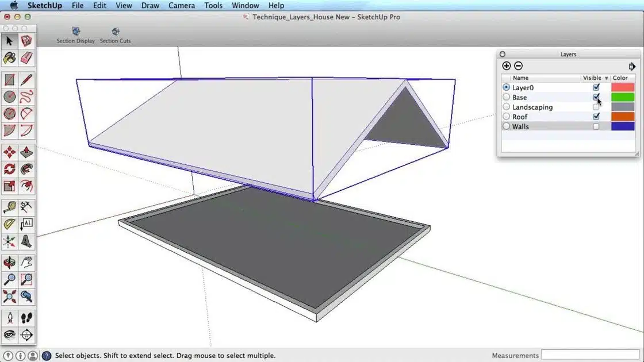This screenshot has height=362, width=644.
Task: Enable visibility for the Walls layer
Action: tap(596, 126)
